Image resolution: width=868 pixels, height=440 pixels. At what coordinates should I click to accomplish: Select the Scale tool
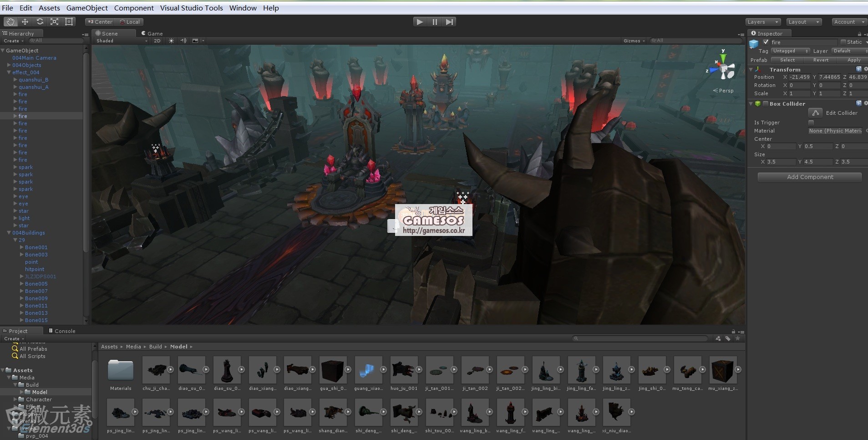pos(54,21)
